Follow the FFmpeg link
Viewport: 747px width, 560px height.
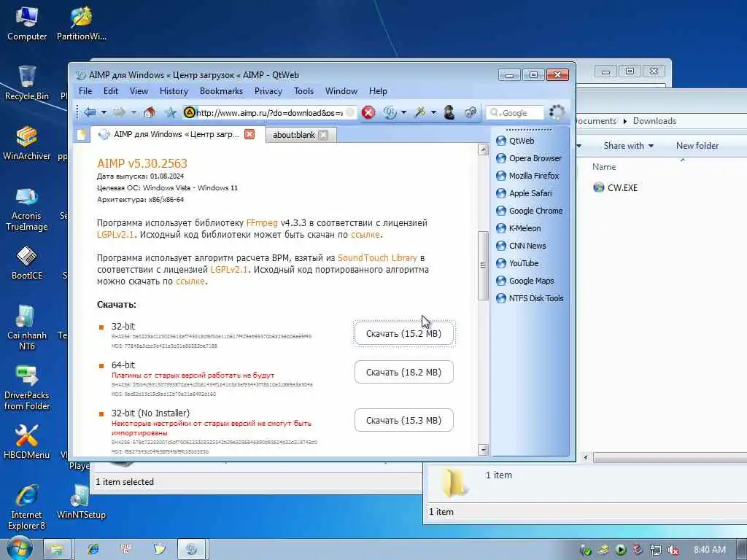click(262, 223)
